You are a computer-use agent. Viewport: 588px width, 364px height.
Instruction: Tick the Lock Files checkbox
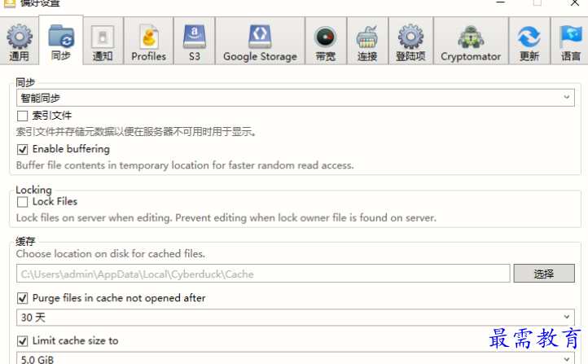tap(23, 202)
